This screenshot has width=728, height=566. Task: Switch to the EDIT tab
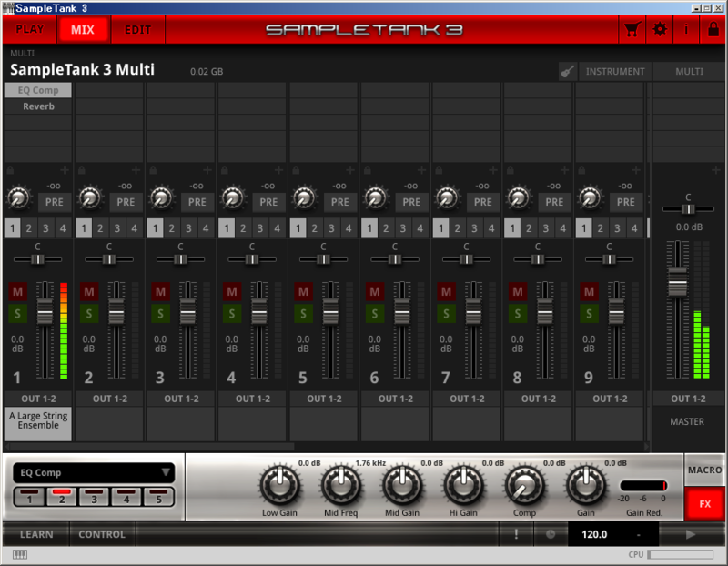[138, 30]
